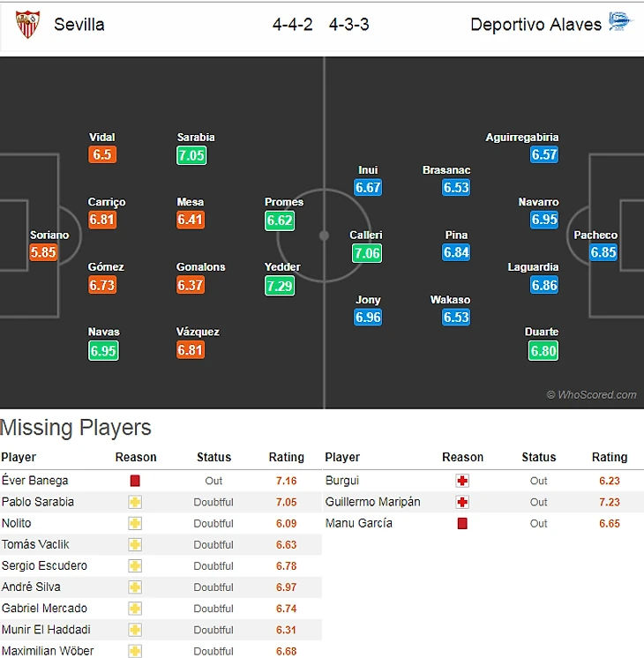Select Calleri's 7.06 rating badge
Viewport: 644px width, 658px height.
pyautogui.click(x=366, y=253)
